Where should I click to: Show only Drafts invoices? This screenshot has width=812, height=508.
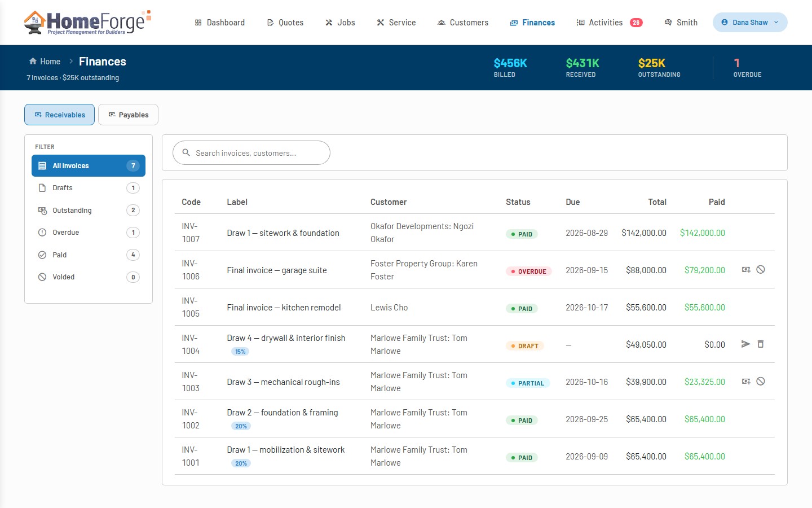click(89, 188)
